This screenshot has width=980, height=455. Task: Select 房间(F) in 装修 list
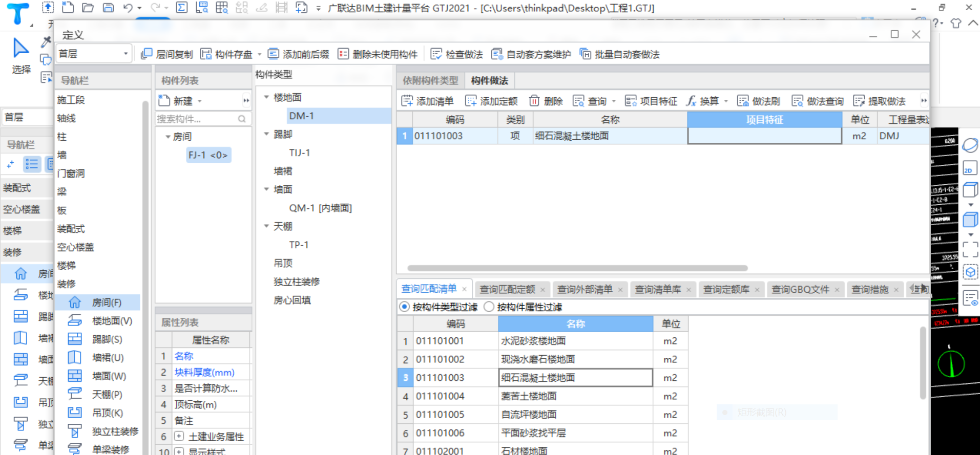(x=97, y=302)
